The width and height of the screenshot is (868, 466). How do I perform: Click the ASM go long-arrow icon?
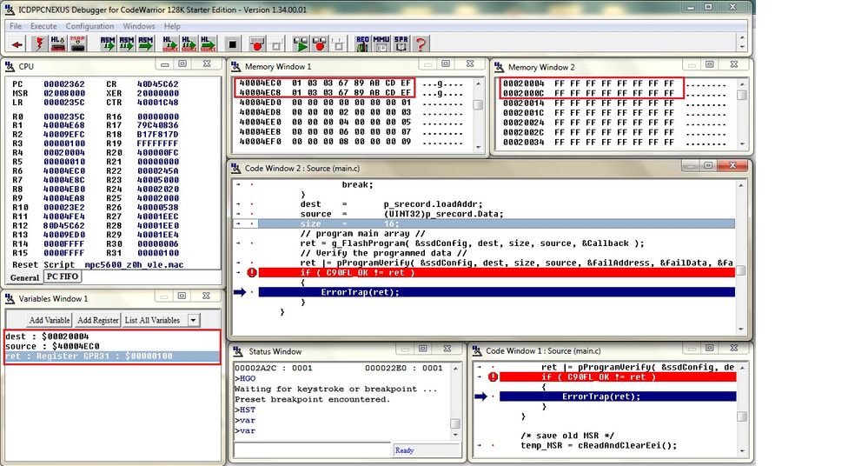coord(146,43)
